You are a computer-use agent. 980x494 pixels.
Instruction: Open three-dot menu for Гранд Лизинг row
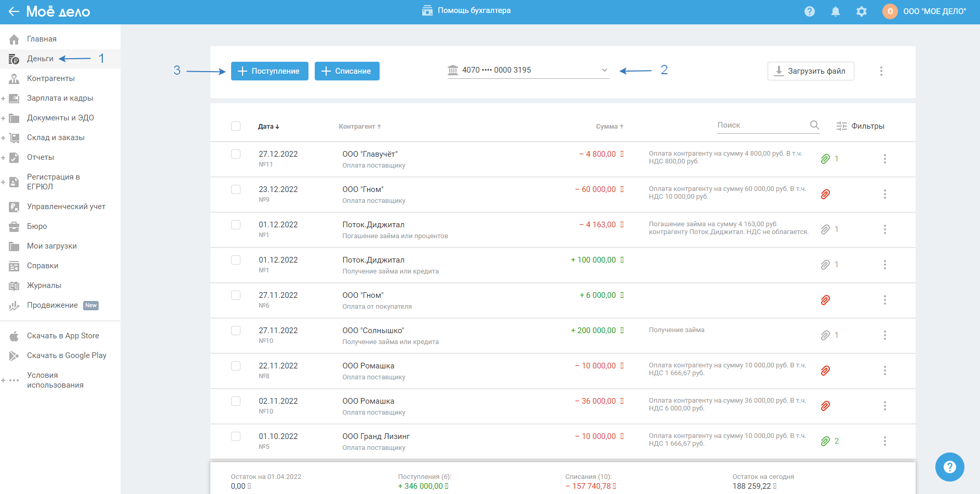click(884, 441)
